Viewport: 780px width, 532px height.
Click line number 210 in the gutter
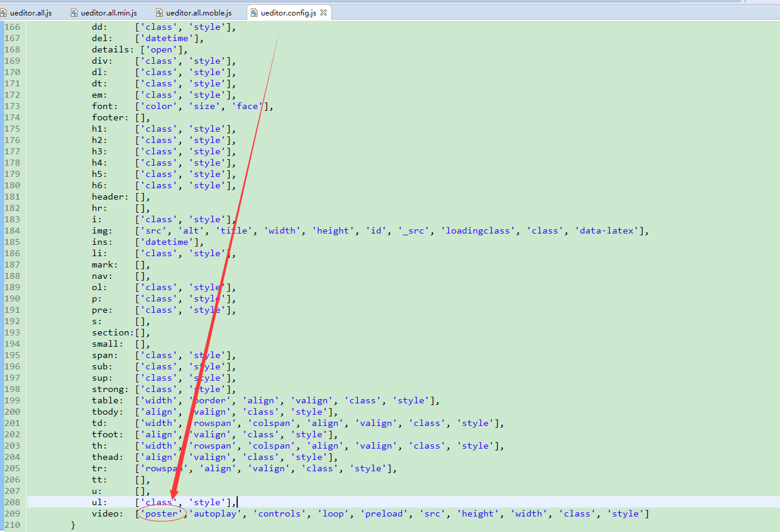[13, 525]
